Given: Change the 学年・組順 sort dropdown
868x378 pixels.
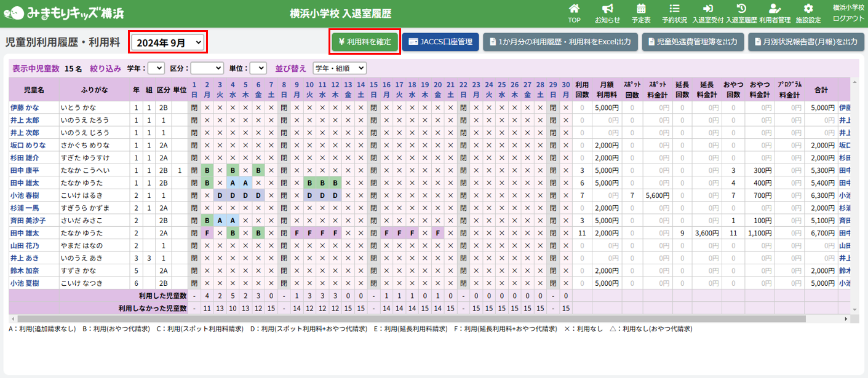Looking at the screenshot, I should [x=339, y=68].
